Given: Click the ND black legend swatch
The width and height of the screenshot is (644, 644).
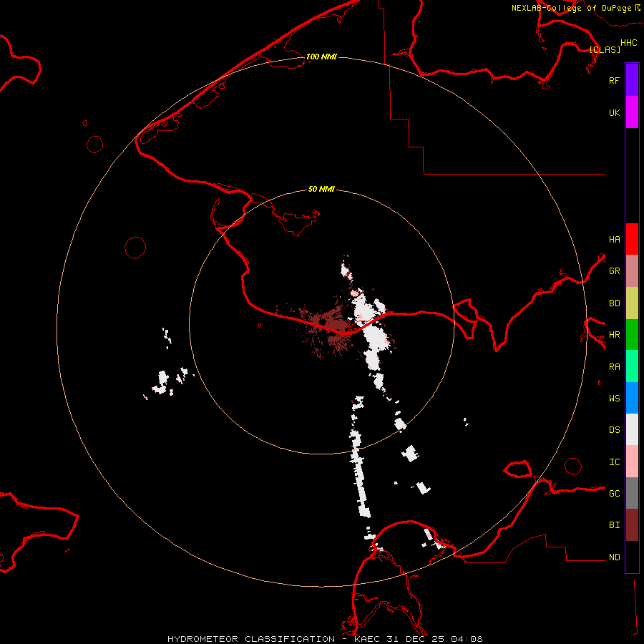Looking at the screenshot, I should tap(632, 557).
